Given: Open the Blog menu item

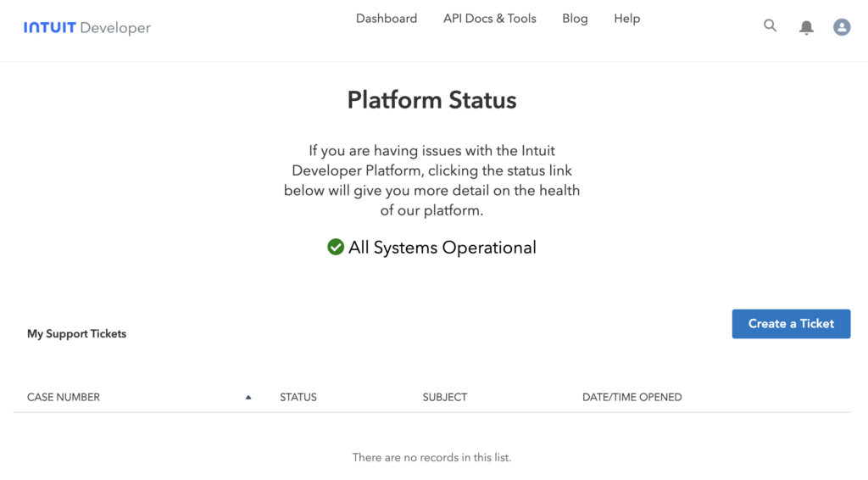Looking at the screenshot, I should [x=575, y=19].
